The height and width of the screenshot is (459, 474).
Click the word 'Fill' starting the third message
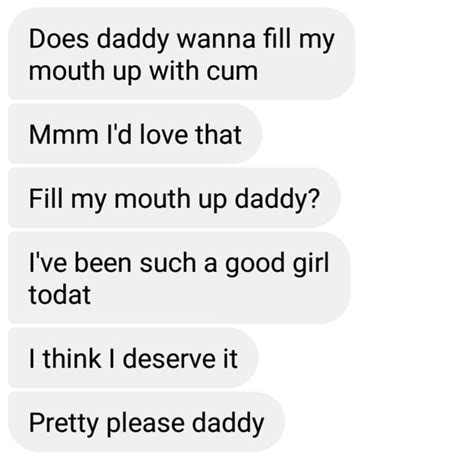click(x=46, y=199)
